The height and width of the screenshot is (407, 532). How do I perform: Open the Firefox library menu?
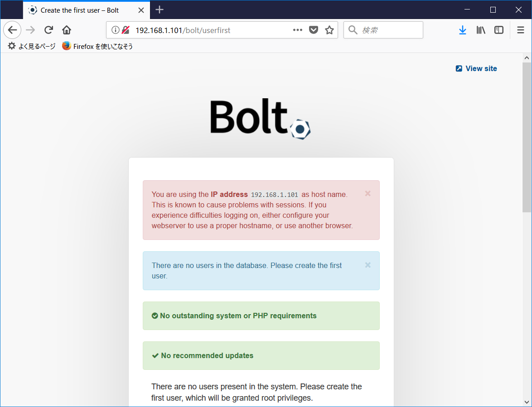480,29
